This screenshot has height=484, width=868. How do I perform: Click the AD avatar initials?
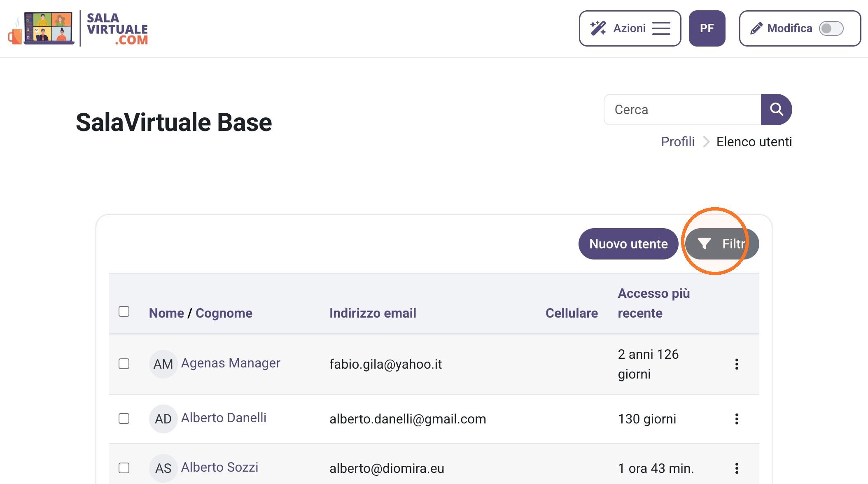(163, 419)
